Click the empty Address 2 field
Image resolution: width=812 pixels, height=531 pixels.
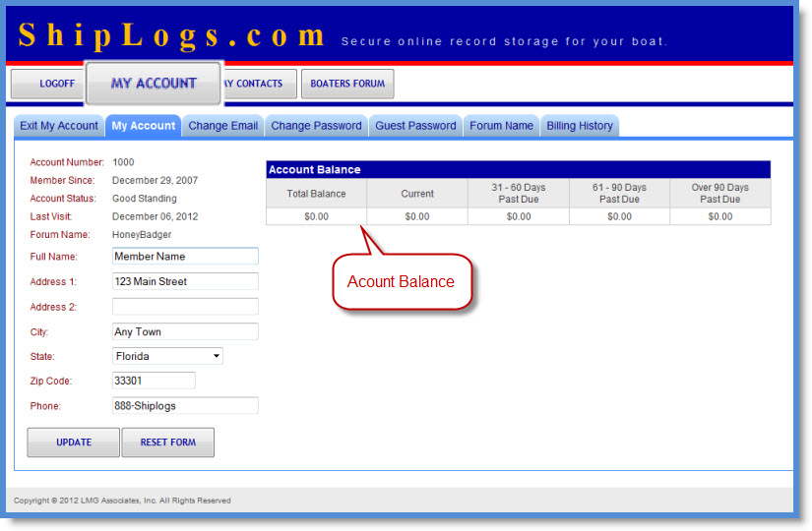(185, 307)
